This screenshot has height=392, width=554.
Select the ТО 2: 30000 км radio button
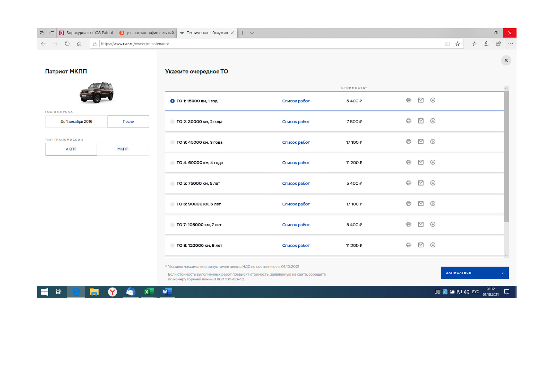[172, 122]
